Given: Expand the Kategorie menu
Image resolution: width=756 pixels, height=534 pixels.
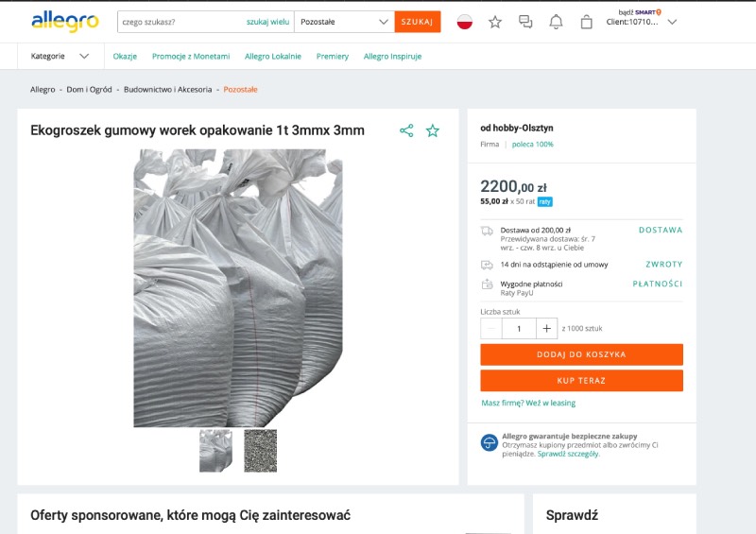Looking at the screenshot, I should tap(60, 56).
